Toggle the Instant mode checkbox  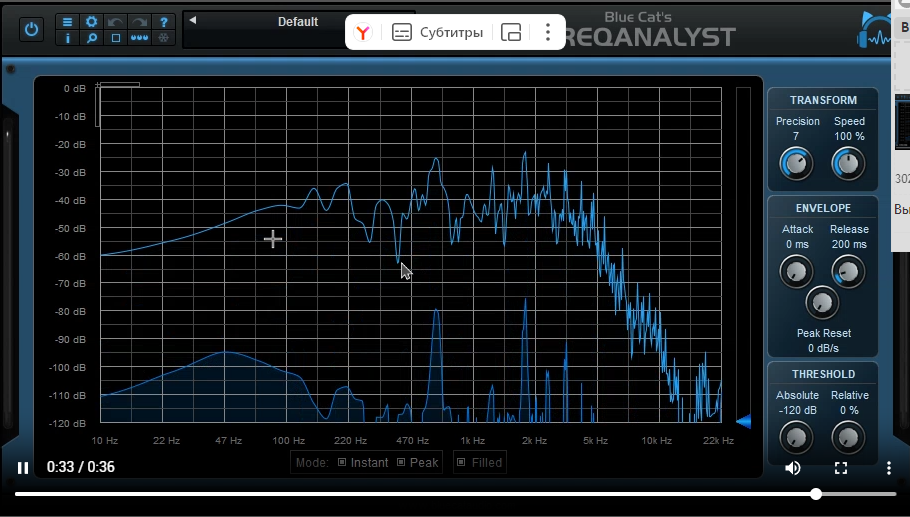coord(342,462)
